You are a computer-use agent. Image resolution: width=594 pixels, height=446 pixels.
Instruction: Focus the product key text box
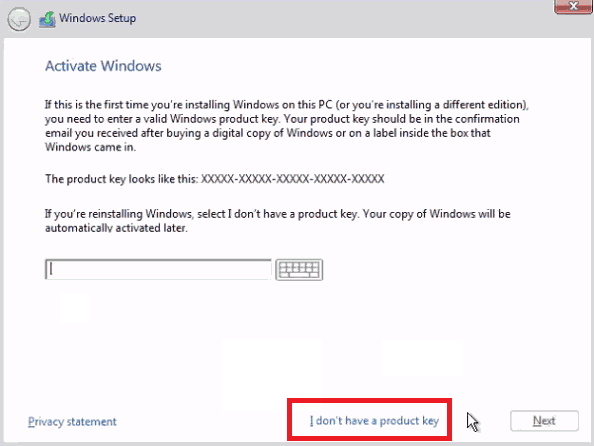tap(158, 269)
